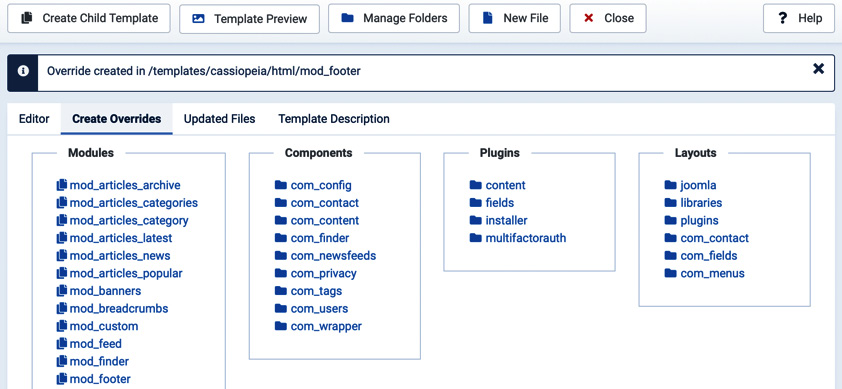Expand the com_contact folder under Components
The width and height of the screenshot is (842, 389).
coord(317,203)
